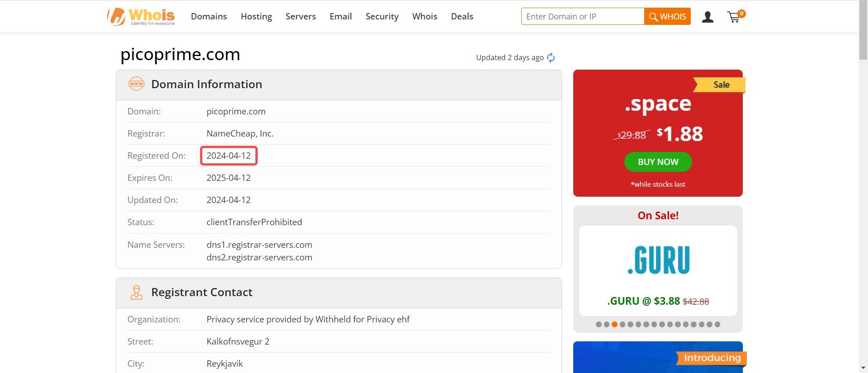Open the Email menu
The width and height of the screenshot is (868, 373).
[340, 16]
